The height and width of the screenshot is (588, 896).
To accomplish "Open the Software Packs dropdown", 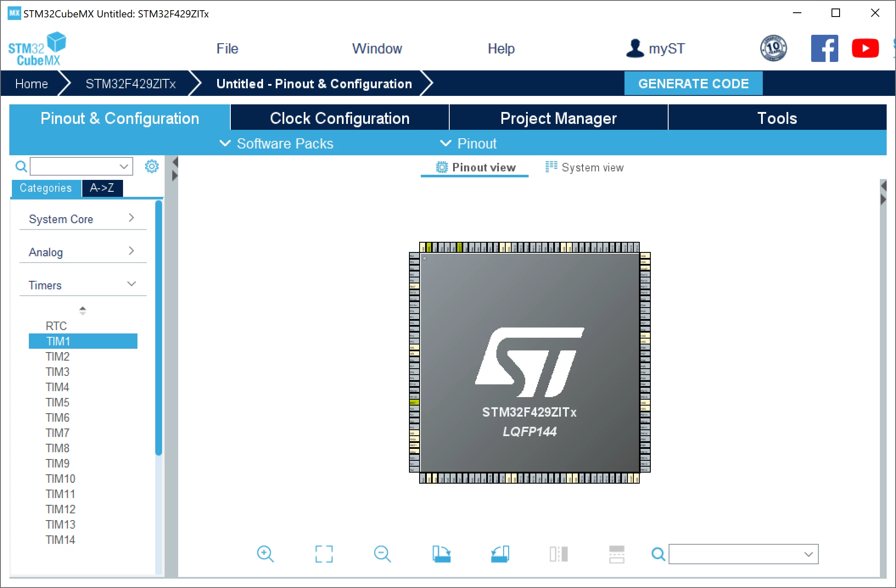I will pyautogui.click(x=277, y=143).
